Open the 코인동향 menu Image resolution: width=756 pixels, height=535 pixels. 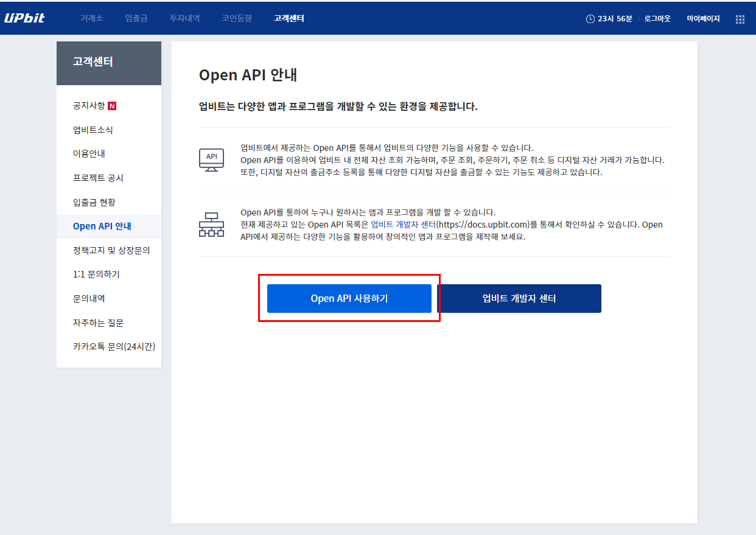[237, 18]
